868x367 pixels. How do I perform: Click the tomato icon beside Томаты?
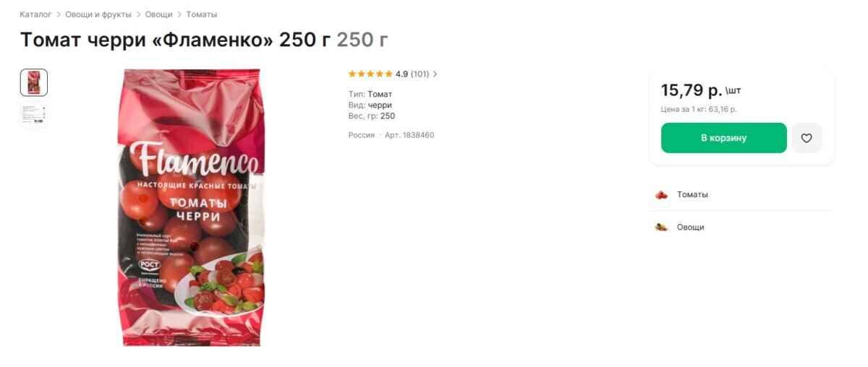(x=661, y=194)
